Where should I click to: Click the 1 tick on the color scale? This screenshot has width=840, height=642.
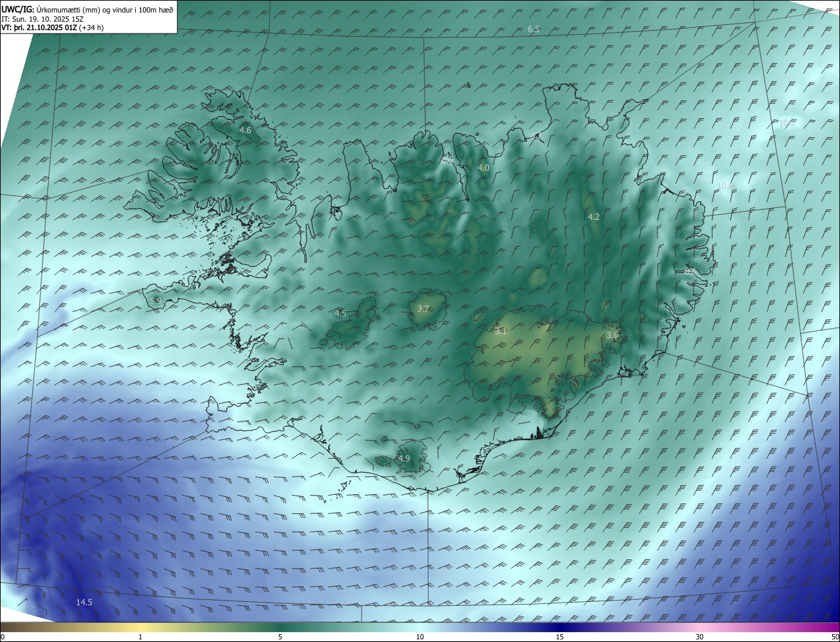tap(140, 637)
